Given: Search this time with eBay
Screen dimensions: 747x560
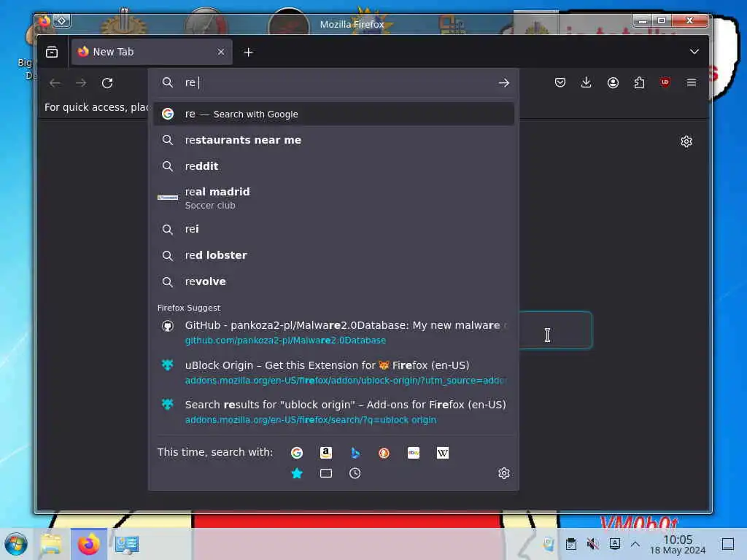Looking at the screenshot, I should [414, 452].
